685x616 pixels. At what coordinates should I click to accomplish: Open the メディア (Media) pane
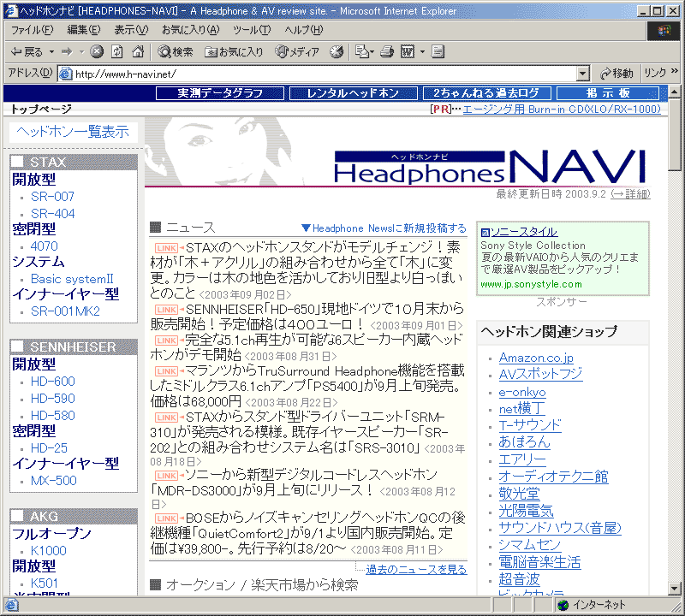pos(297,52)
